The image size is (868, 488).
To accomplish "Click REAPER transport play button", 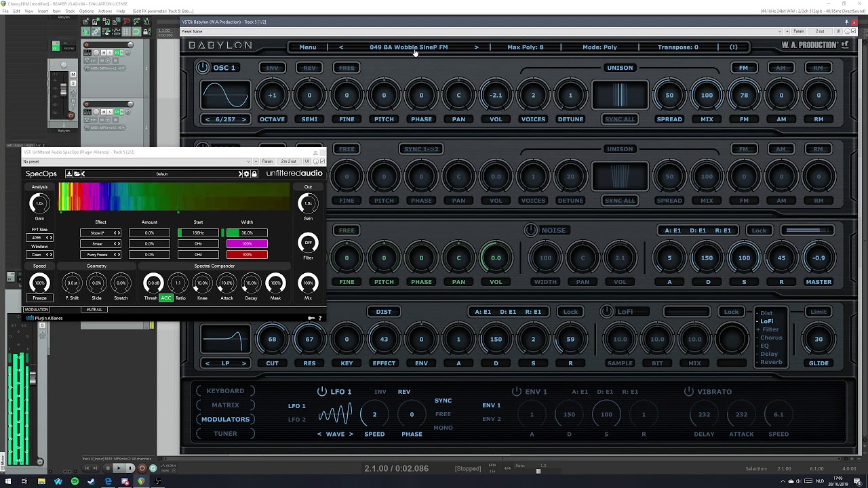I will (119, 468).
